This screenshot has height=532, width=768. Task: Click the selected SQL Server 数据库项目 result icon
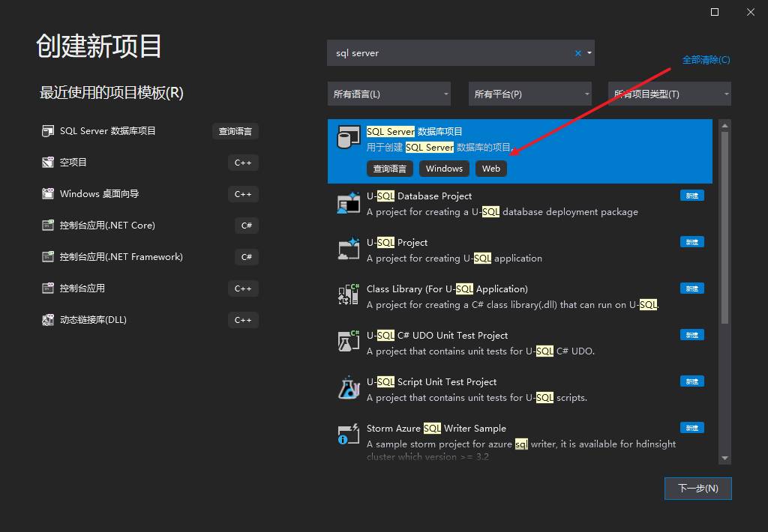tap(348, 137)
